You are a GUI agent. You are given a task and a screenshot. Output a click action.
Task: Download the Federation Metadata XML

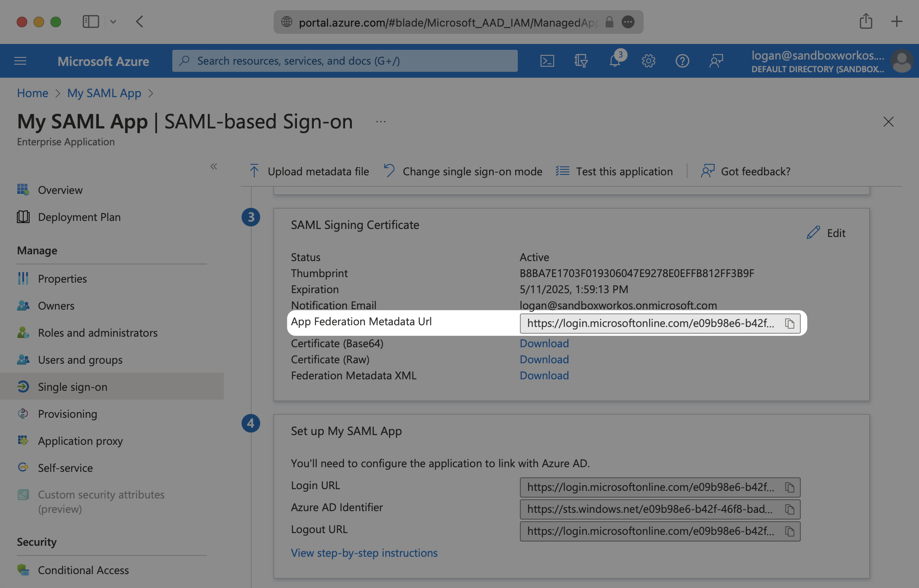pos(544,376)
